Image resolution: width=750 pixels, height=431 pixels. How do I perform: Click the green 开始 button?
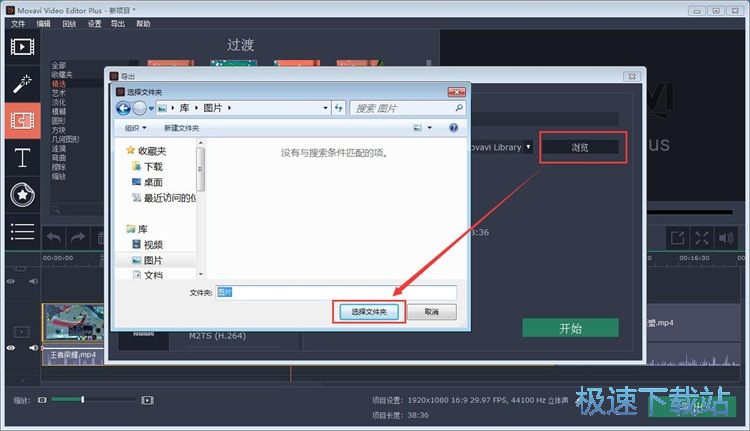(570, 328)
